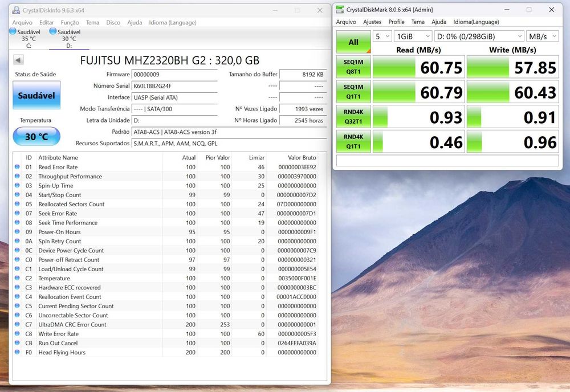Viewport: 570px width, 392px height.
Task: Click status orb for Power-On Hours
Action: point(17,231)
